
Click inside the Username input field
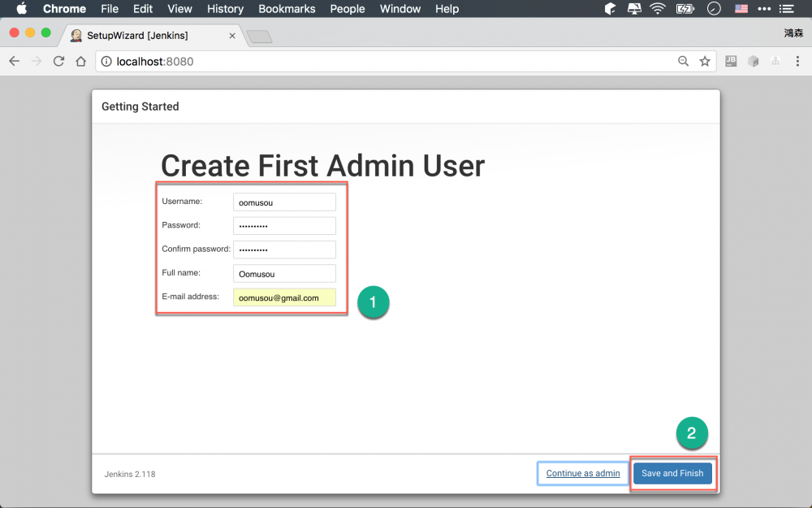284,202
